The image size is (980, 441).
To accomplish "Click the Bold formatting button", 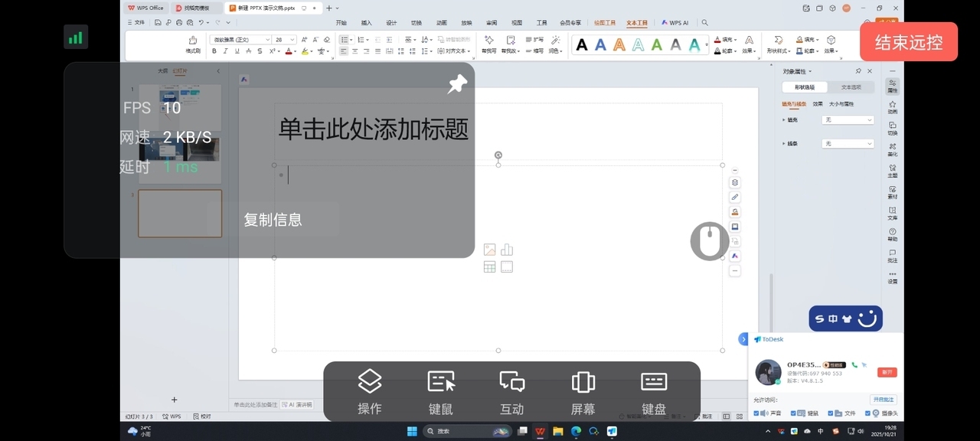I will (214, 51).
